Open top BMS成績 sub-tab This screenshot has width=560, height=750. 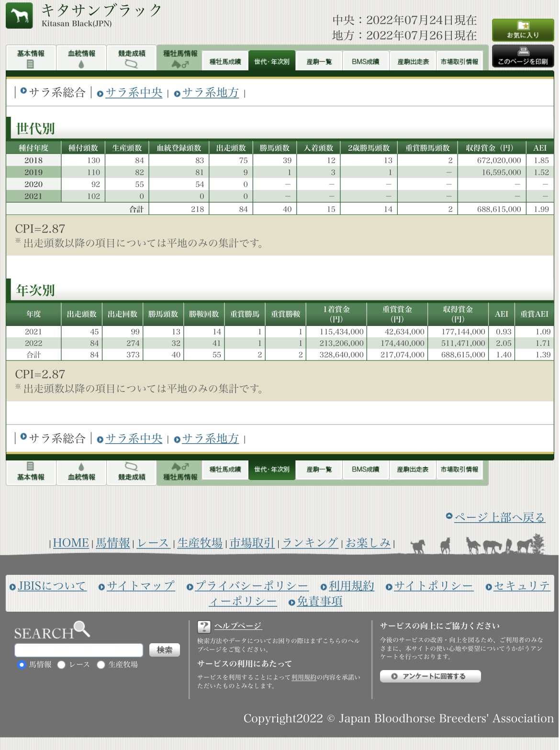click(x=365, y=61)
